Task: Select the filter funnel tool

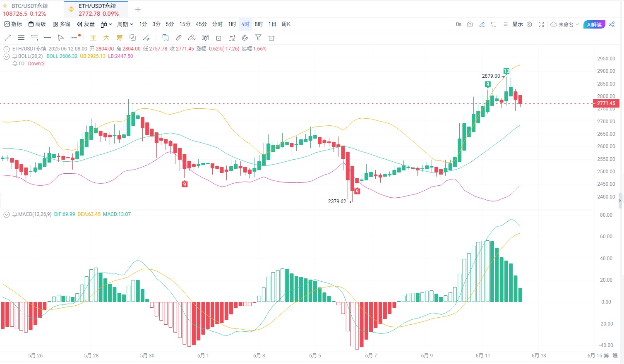Action: coord(258,38)
